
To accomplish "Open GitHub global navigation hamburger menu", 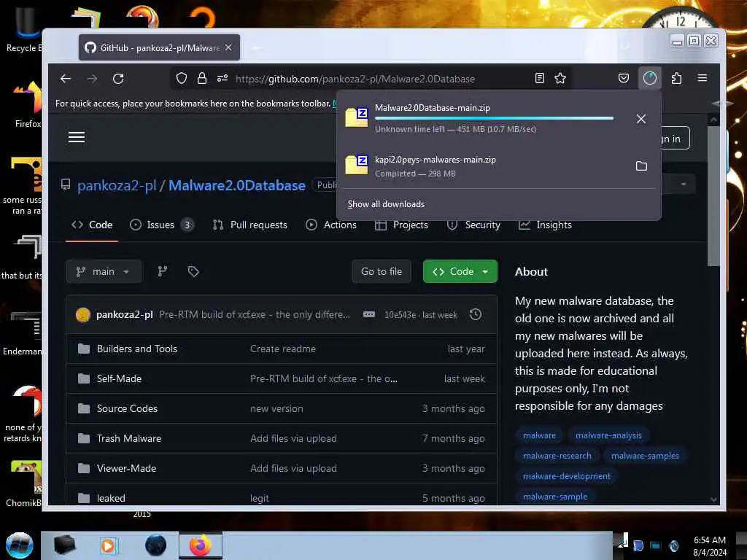I will coord(77,138).
